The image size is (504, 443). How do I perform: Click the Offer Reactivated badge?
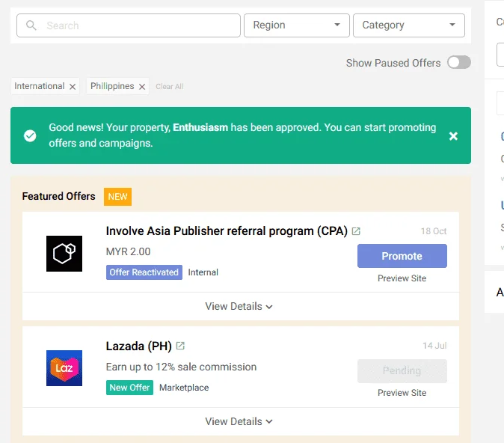pos(144,272)
